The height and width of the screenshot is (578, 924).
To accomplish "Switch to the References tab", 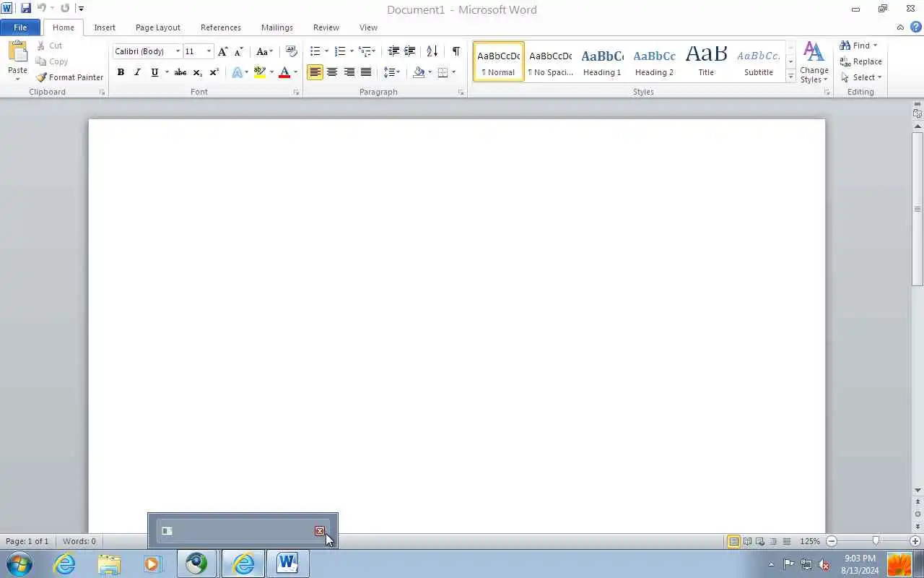I will (x=221, y=27).
